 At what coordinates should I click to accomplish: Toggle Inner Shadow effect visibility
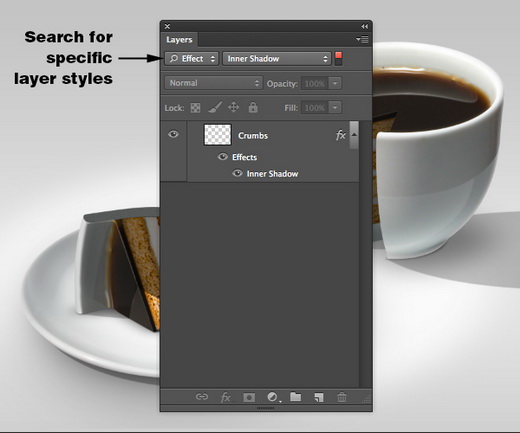[237, 173]
